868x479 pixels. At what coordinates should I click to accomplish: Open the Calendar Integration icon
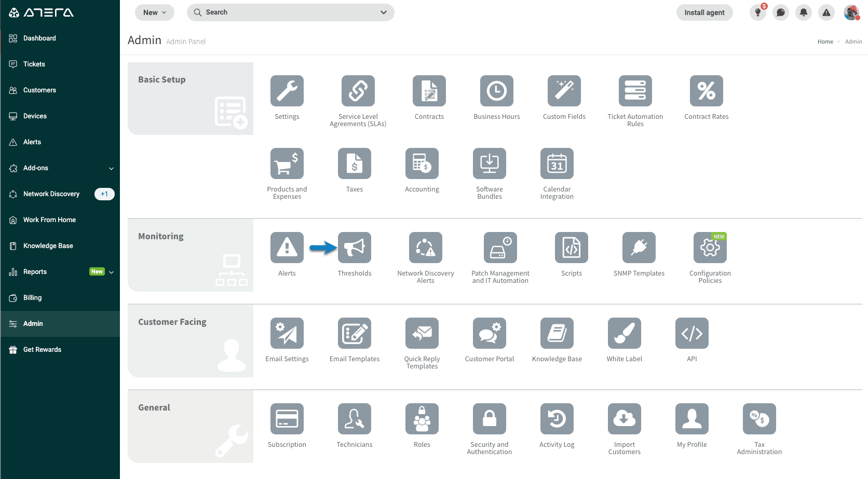click(x=557, y=163)
